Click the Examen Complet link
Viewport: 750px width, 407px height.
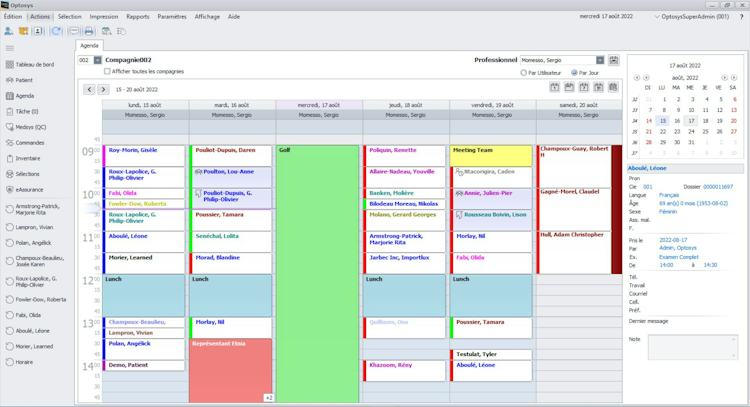tap(678, 257)
